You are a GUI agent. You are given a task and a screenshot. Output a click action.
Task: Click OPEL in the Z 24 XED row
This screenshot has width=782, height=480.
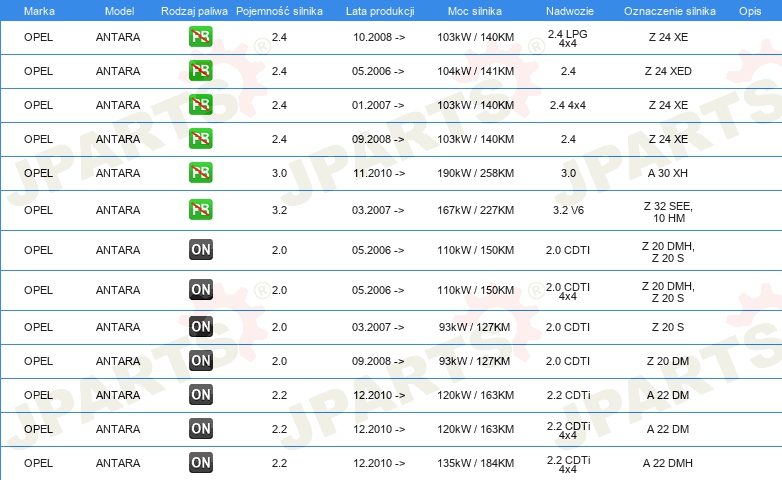(x=38, y=71)
